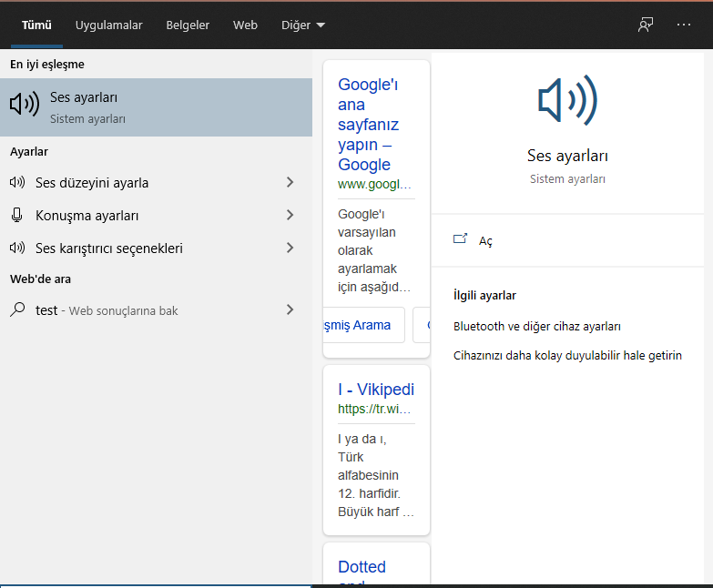The image size is (713, 588).
Task: Click the Ses karıştırıcı seçenekleri speaker icon
Action: tap(17, 248)
